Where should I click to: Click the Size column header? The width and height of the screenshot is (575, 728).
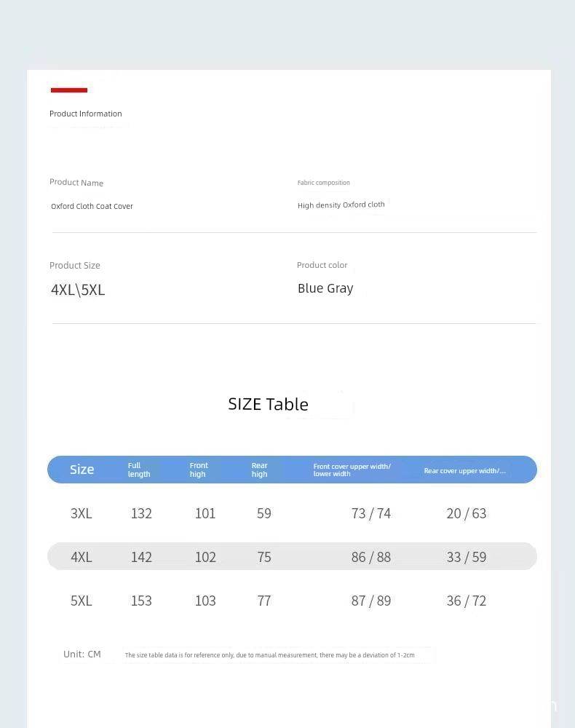(x=82, y=470)
